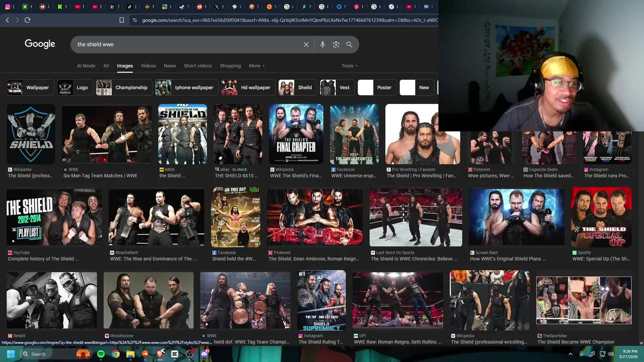
Task: Click the Google logo
Action: [40, 44]
